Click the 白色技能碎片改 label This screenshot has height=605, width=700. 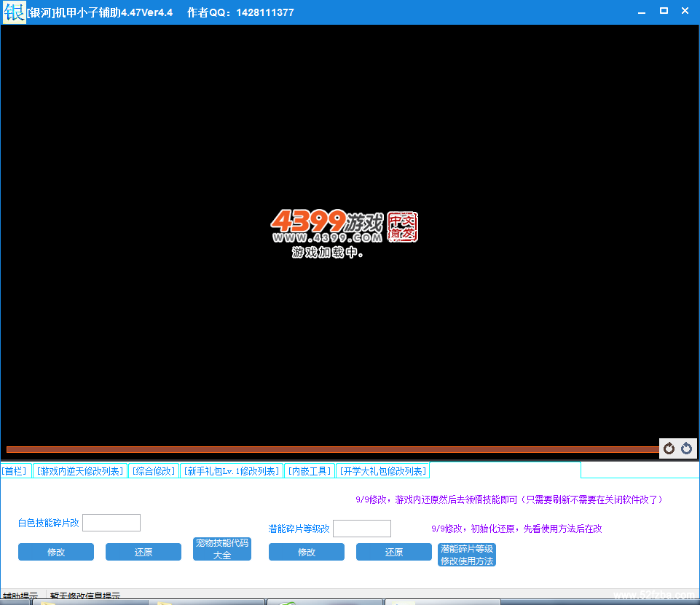[x=49, y=523]
